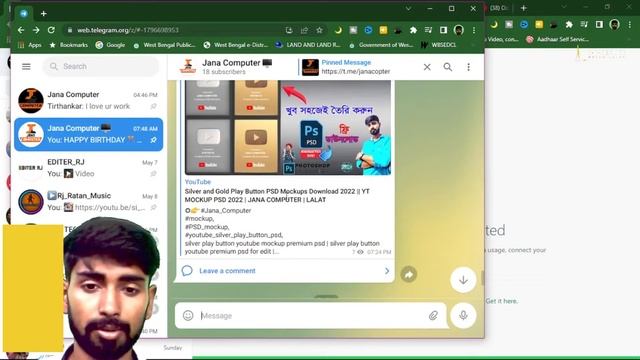
Task: Switch to the Telegram browser tab
Action: click(24, 13)
